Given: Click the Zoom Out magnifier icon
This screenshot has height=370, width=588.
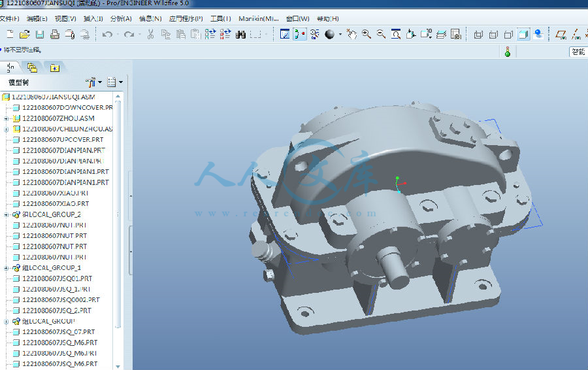Looking at the screenshot, I should pos(381,34).
